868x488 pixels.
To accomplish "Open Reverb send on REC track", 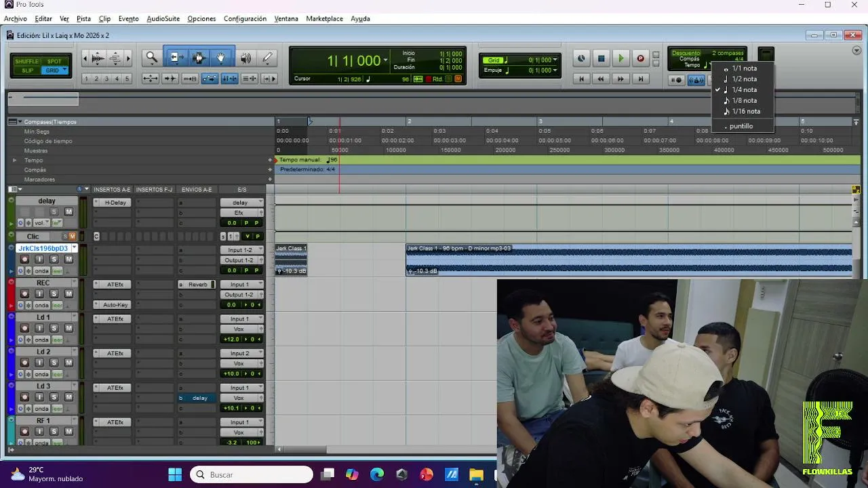I will 197,285.
